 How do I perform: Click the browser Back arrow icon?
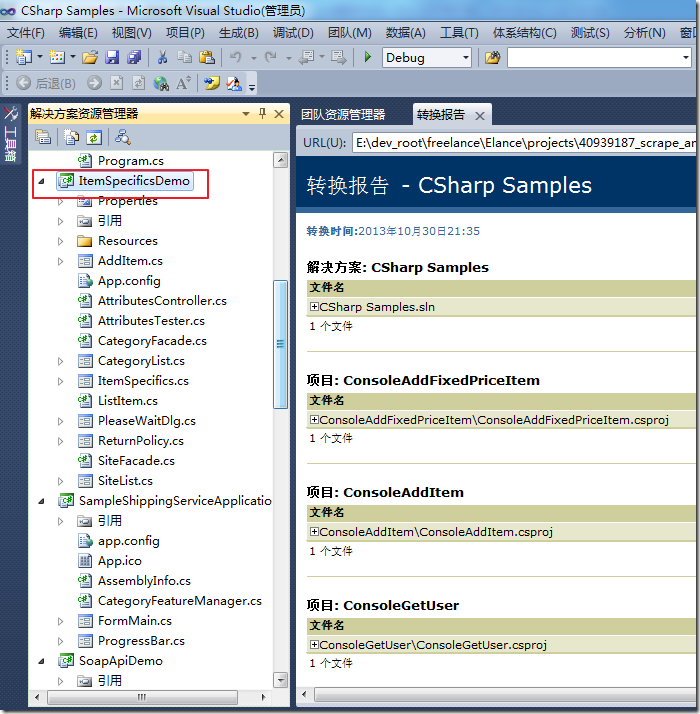pos(23,83)
